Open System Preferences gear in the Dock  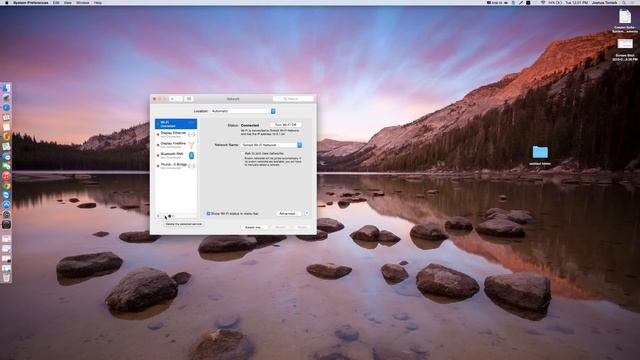[6, 214]
